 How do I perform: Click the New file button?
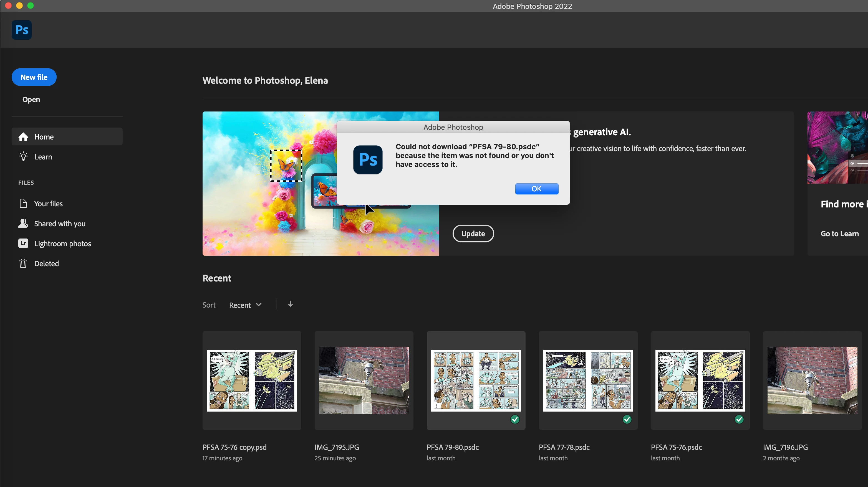(x=34, y=77)
